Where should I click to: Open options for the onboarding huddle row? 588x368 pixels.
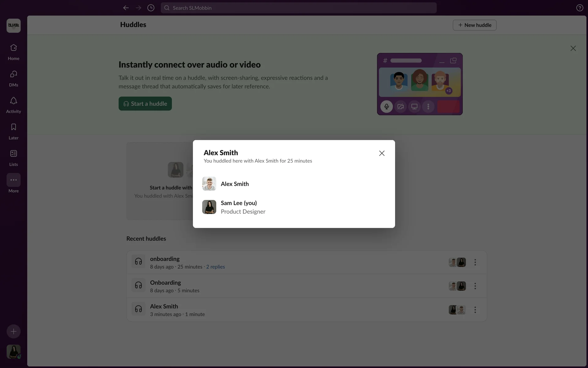[475, 262]
